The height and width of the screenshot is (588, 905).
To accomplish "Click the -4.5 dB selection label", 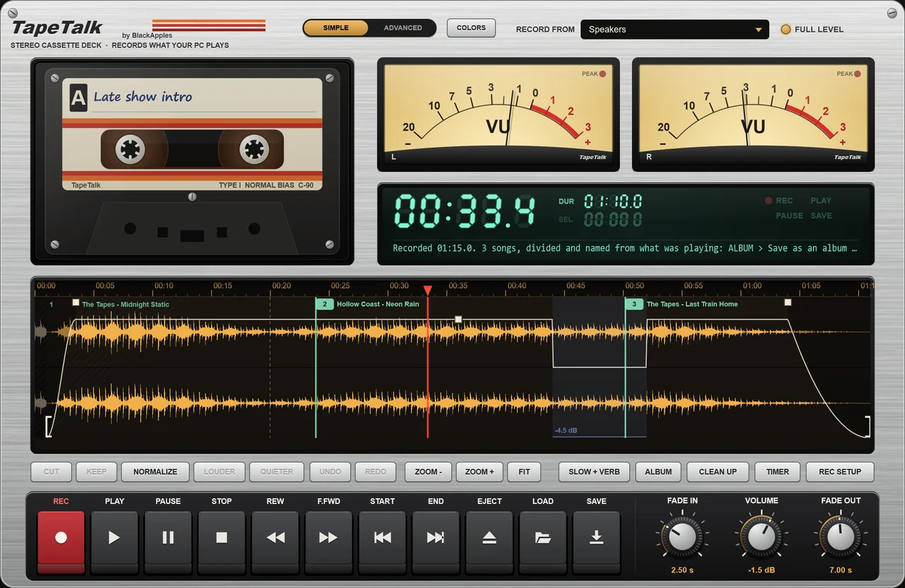I will [x=566, y=430].
